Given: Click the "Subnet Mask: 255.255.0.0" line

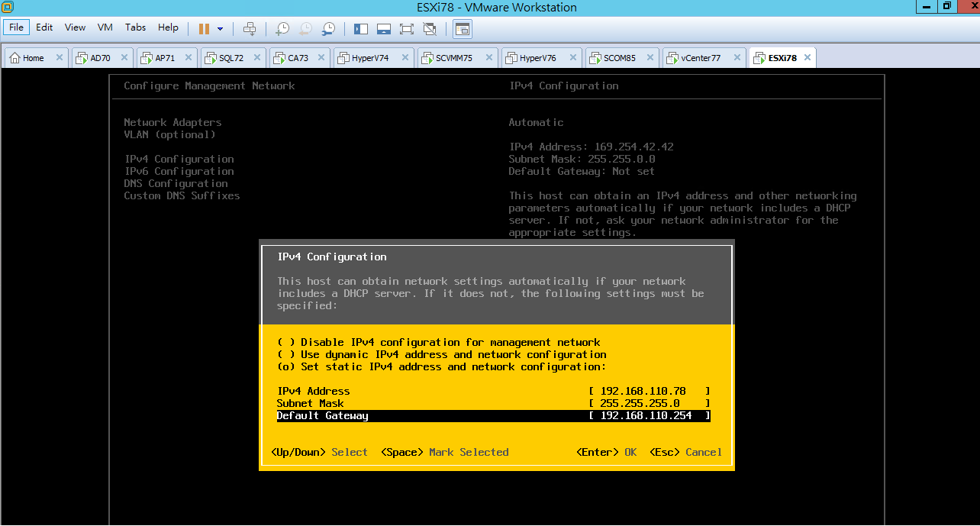Looking at the screenshot, I should pos(582,160).
